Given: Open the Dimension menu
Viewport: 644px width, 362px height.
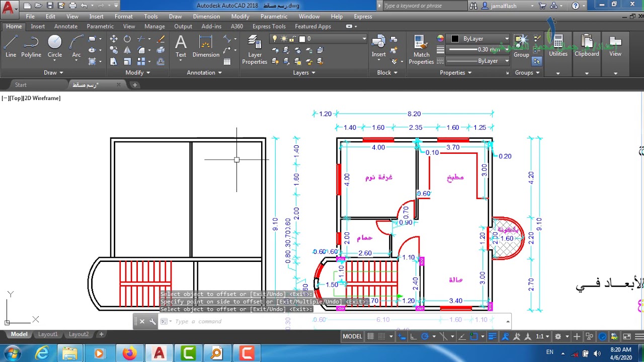Looking at the screenshot, I should 206,17.
